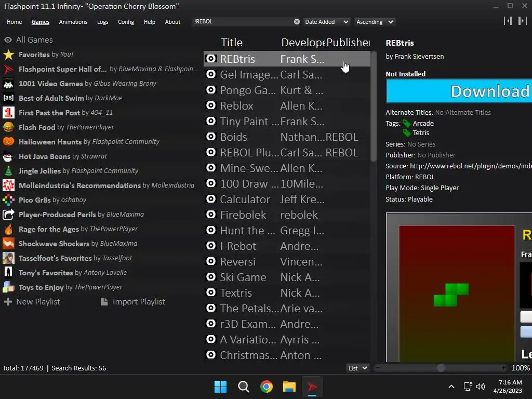
Task: Select the Firebolek game row
Action: 287,215
